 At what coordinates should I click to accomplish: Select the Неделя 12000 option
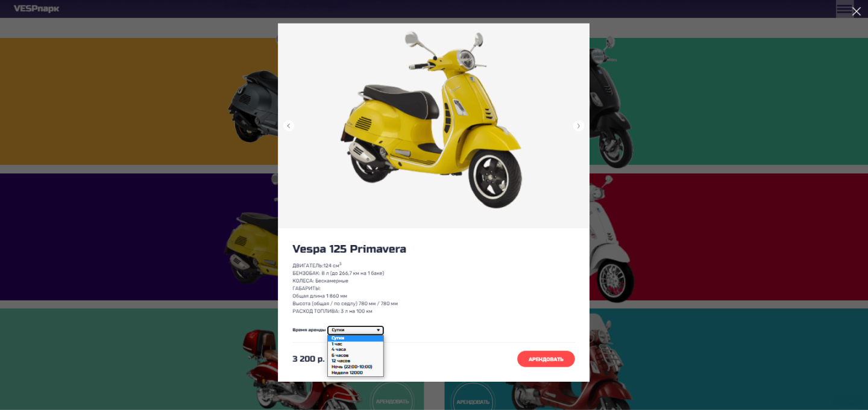pos(356,373)
